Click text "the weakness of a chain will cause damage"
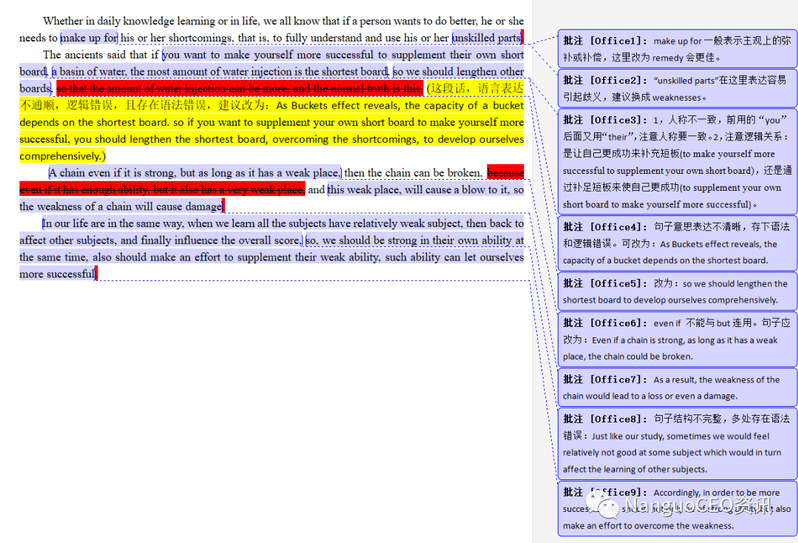This screenshot has height=543, width=798. pyautogui.click(x=121, y=207)
